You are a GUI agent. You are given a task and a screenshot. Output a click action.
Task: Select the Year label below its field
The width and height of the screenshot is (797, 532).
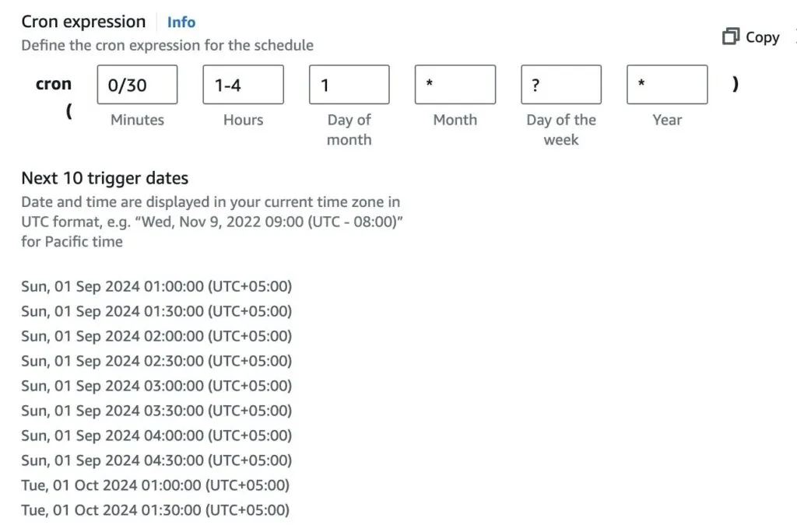point(666,120)
